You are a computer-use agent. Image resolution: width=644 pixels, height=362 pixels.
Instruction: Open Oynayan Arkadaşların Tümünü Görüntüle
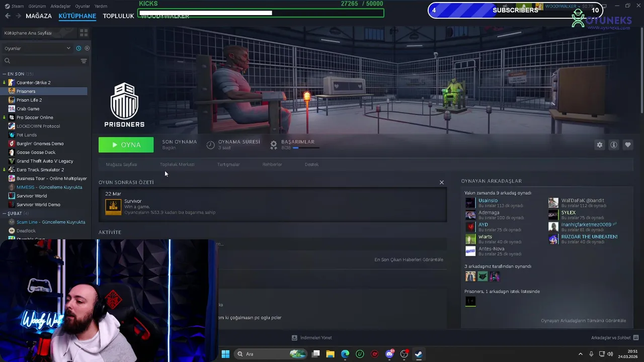583,320
